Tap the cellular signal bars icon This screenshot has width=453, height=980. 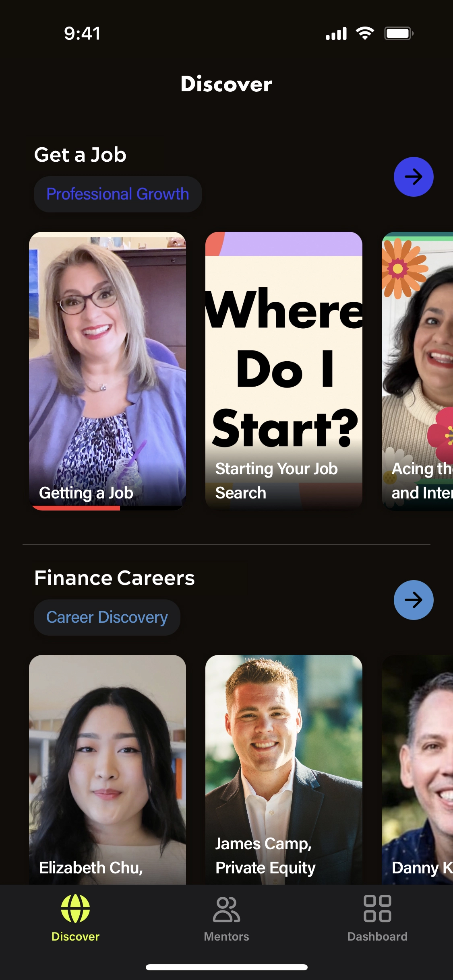click(x=336, y=34)
